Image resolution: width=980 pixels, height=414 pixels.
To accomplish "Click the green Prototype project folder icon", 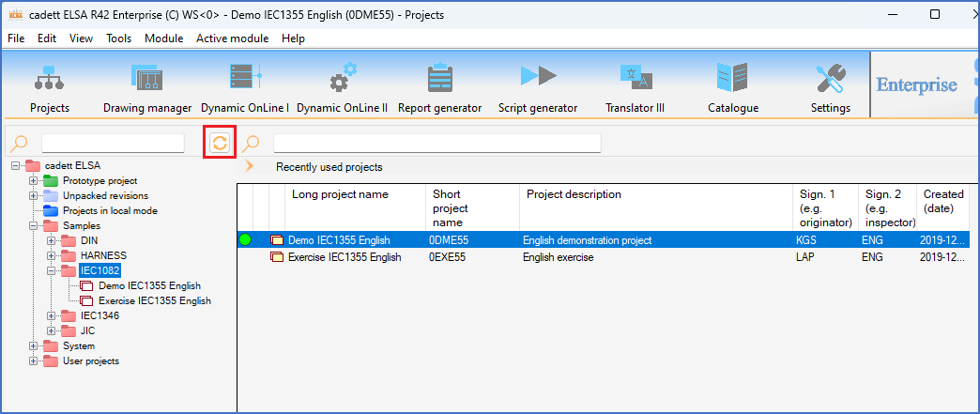I will [51, 181].
